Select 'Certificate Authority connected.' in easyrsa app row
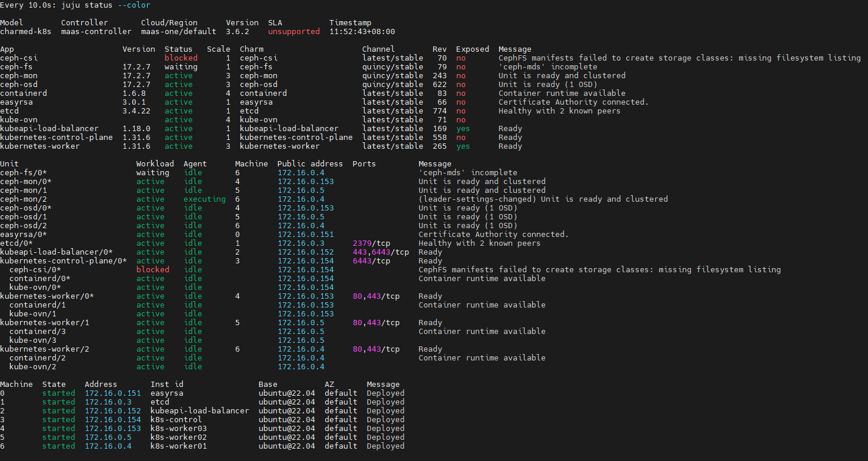The height and width of the screenshot is (461, 868). click(574, 102)
